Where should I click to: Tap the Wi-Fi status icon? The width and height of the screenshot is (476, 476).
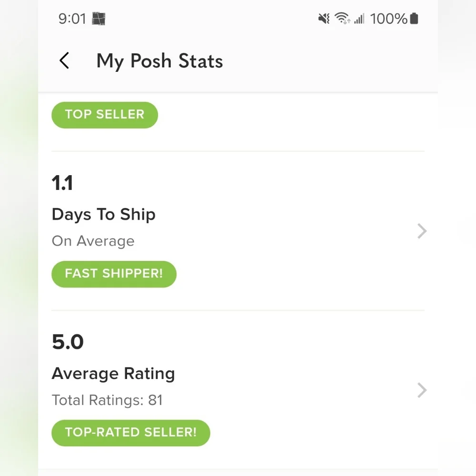(342, 18)
